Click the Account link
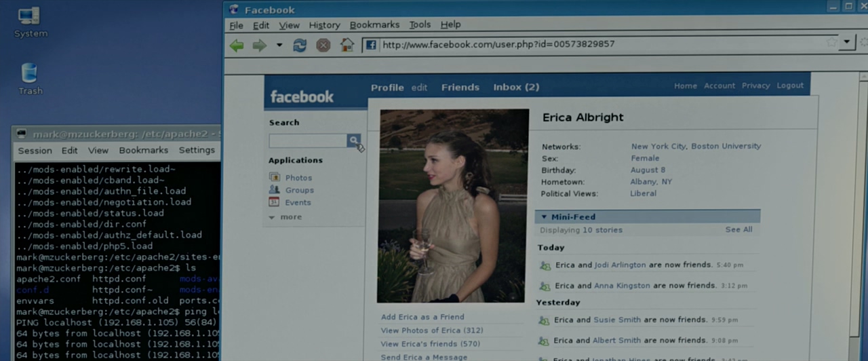868x361 pixels. coord(719,85)
